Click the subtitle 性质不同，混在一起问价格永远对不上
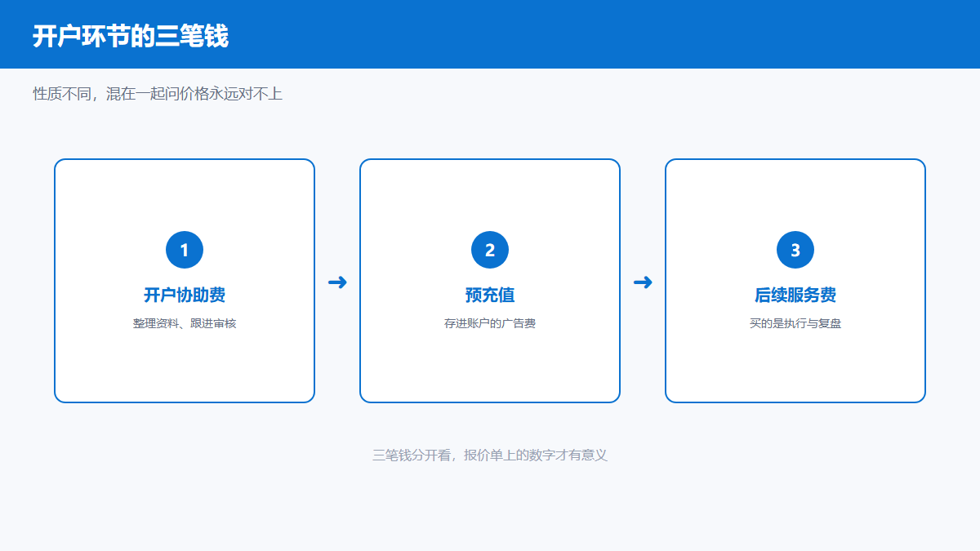This screenshot has width=980, height=551. click(x=158, y=94)
